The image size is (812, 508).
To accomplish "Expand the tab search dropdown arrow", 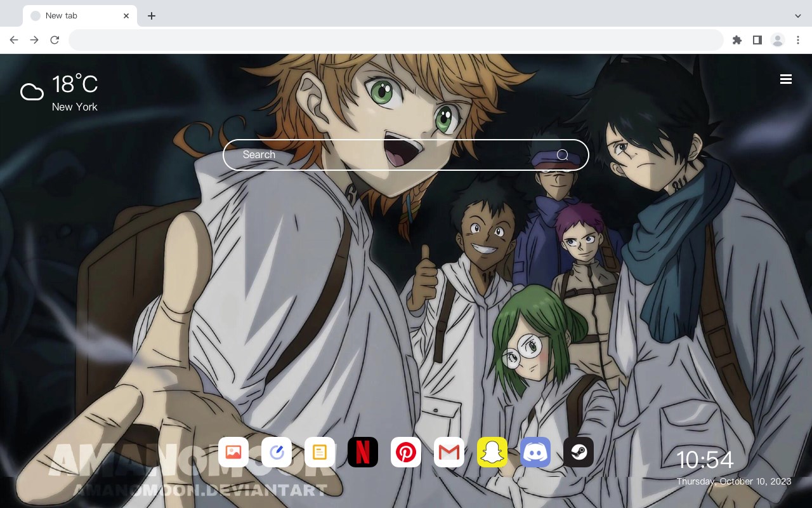I will (798, 16).
